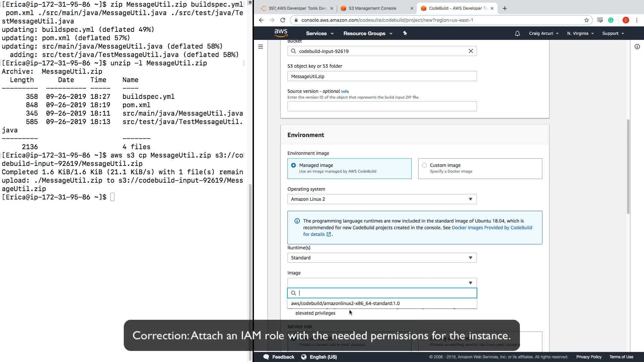Select the Managed image radio option
This screenshot has height=362, width=644.
point(293,165)
